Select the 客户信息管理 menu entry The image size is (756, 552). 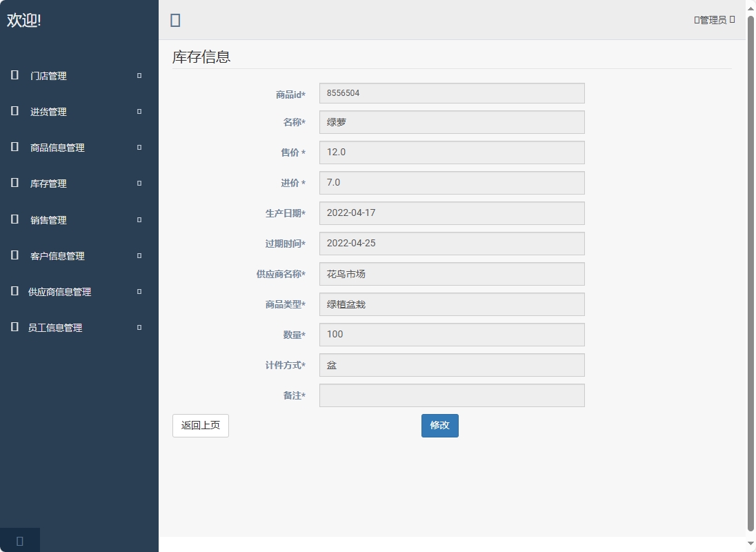pos(57,255)
